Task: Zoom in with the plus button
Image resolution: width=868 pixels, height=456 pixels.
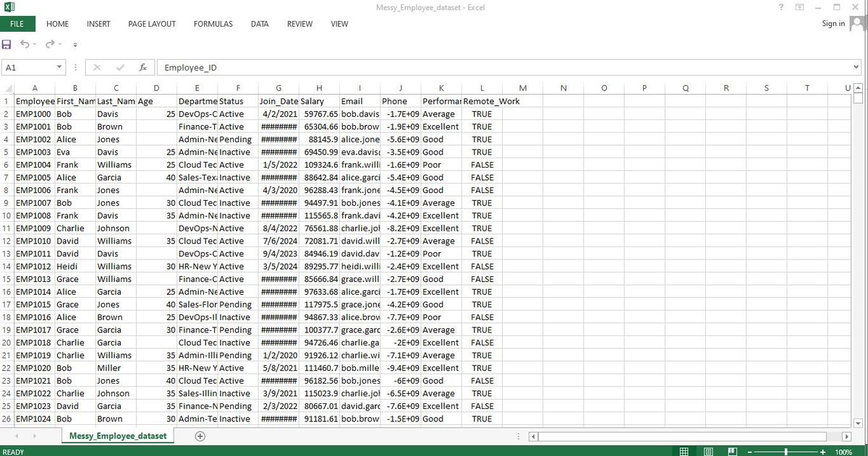Action: (x=822, y=451)
